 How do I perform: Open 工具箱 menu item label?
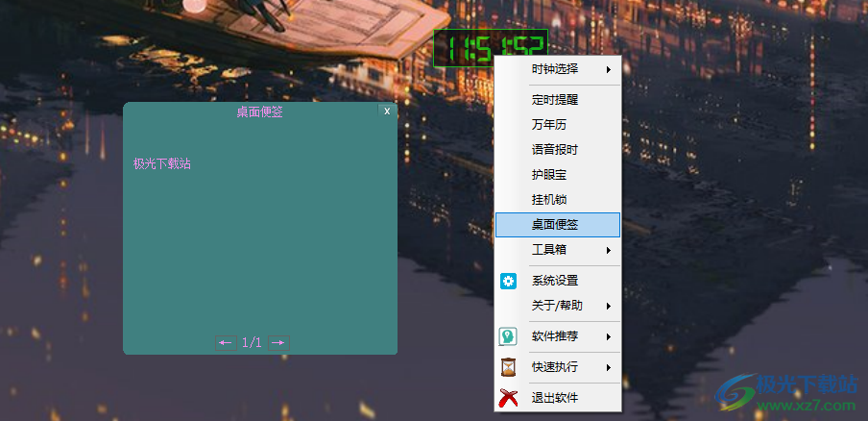click(549, 250)
